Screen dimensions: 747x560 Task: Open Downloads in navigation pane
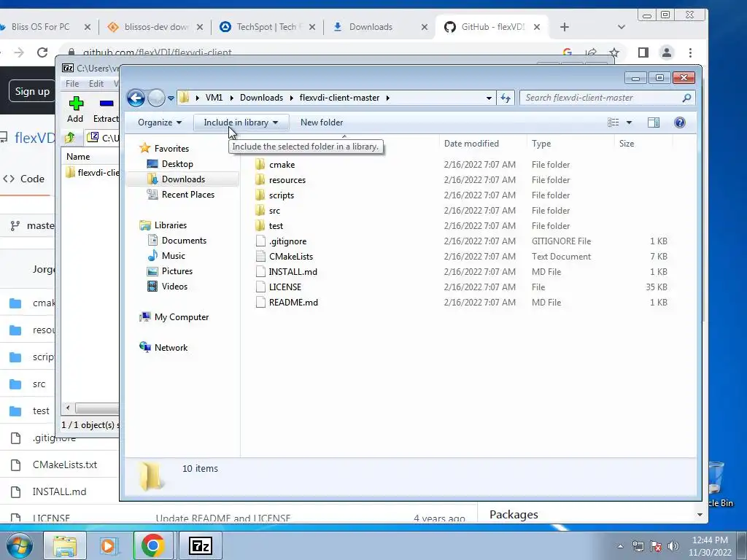pyautogui.click(x=183, y=179)
